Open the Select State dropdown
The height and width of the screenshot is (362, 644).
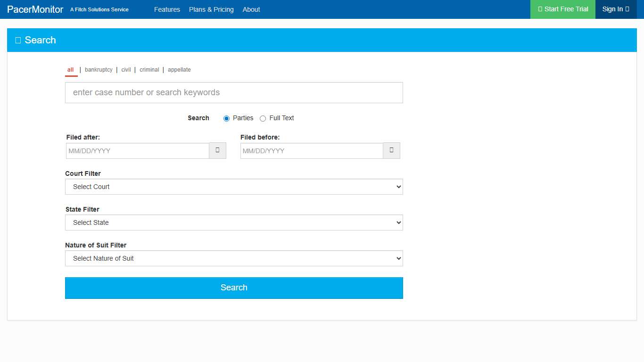[x=234, y=222]
